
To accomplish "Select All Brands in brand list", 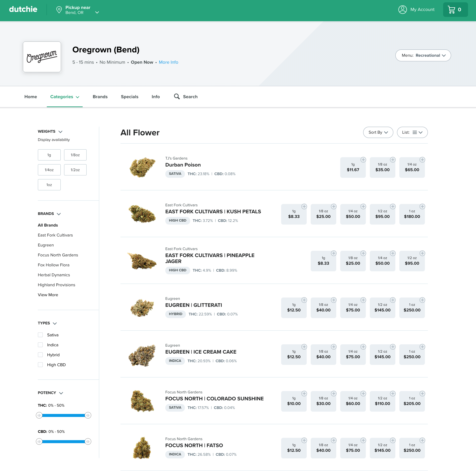I will point(48,225).
